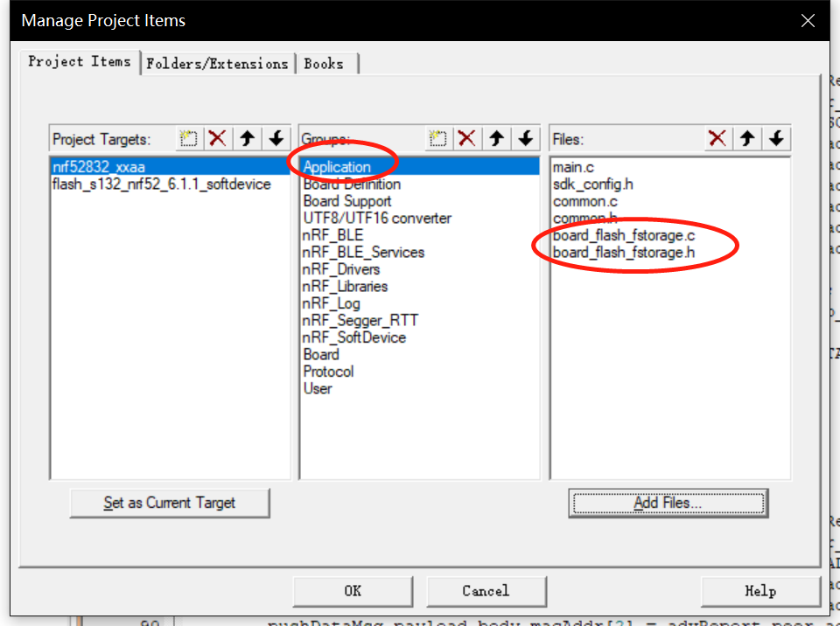Switch to the Folders/Extensions tab
840x626 pixels.
(218, 63)
